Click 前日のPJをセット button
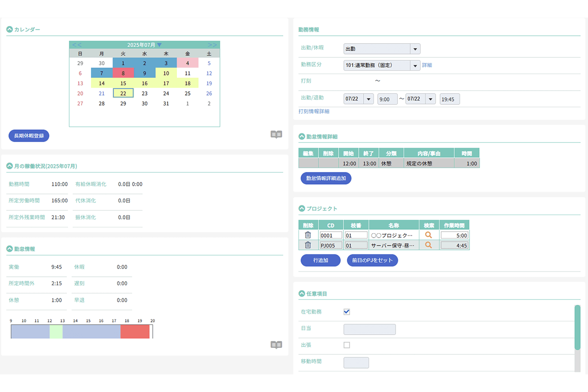The height and width of the screenshot is (392, 588). 372,261
